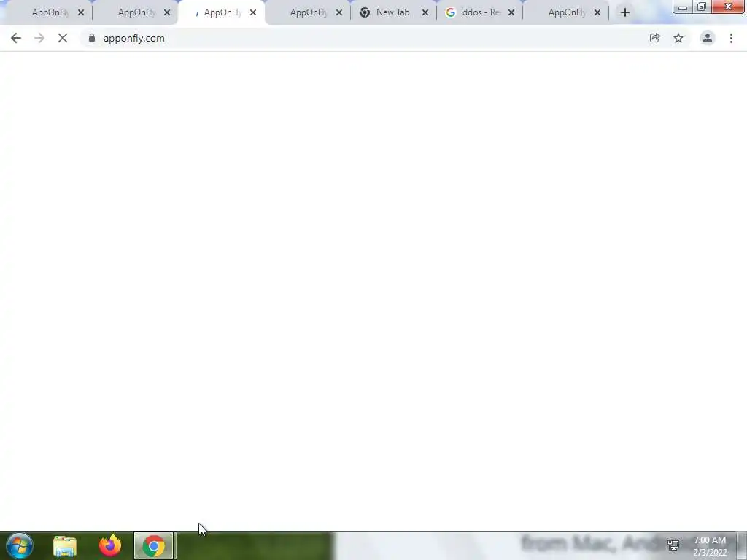
Task: Open the clock showing 7:00 AM
Action: click(x=710, y=546)
